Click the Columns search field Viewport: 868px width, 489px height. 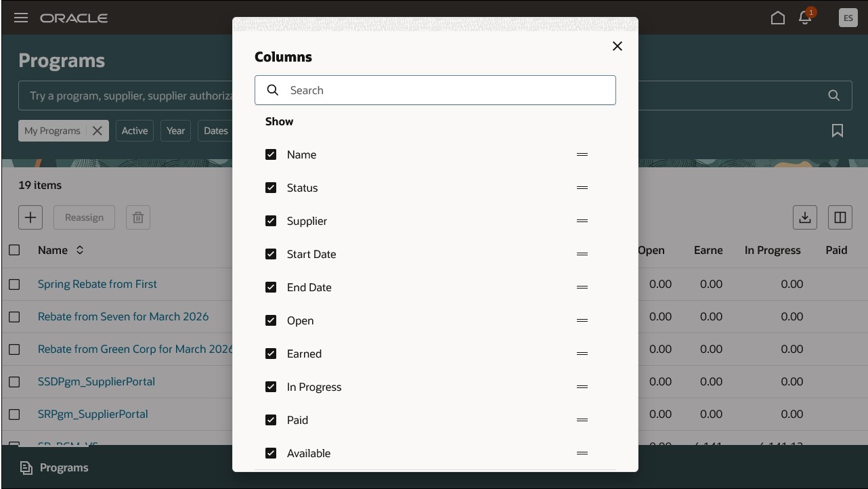click(435, 89)
